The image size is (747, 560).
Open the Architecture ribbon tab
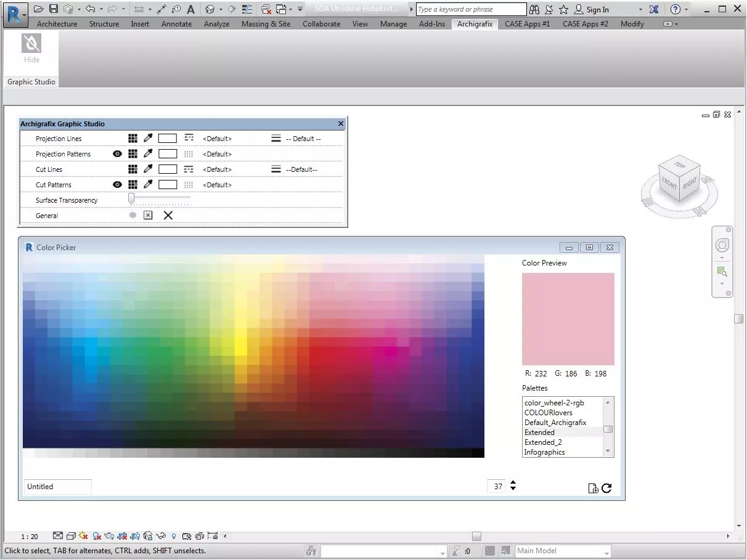(57, 24)
